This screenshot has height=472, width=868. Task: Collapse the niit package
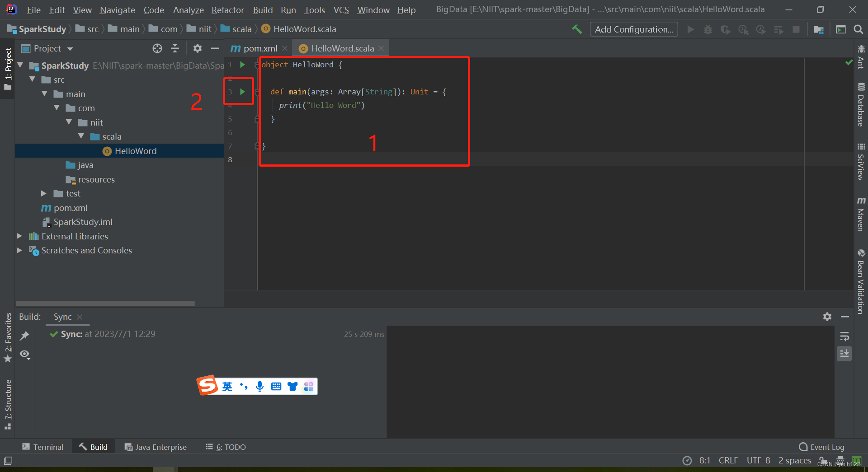click(69, 122)
